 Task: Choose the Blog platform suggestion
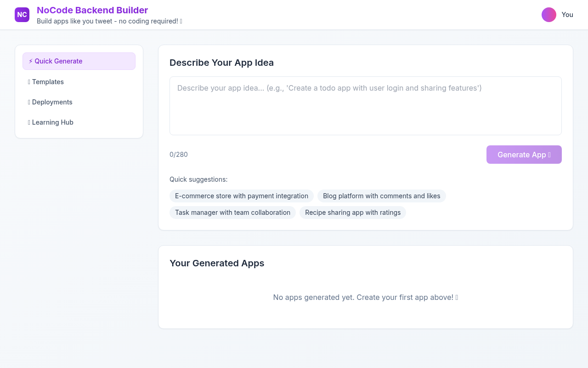(x=381, y=195)
